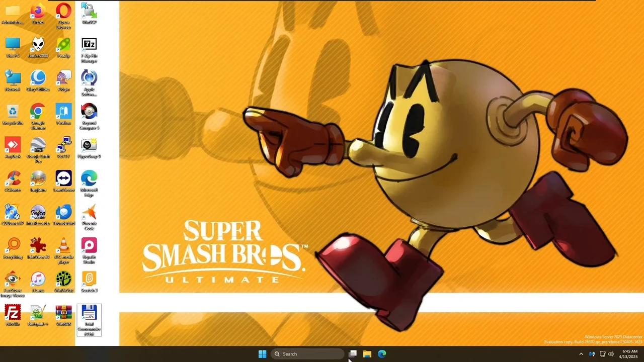Open the volume control in system tray
Screen dimensions: 644x362
pos(611,354)
